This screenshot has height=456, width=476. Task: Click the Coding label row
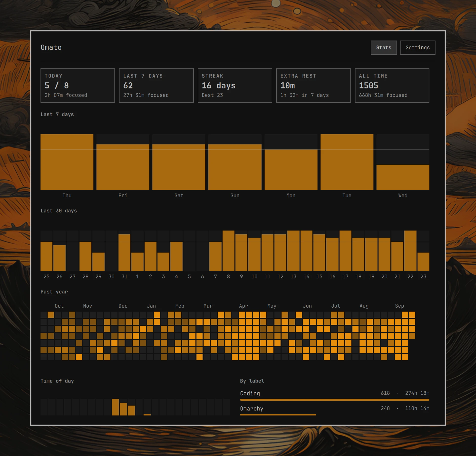[x=335, y=395]
